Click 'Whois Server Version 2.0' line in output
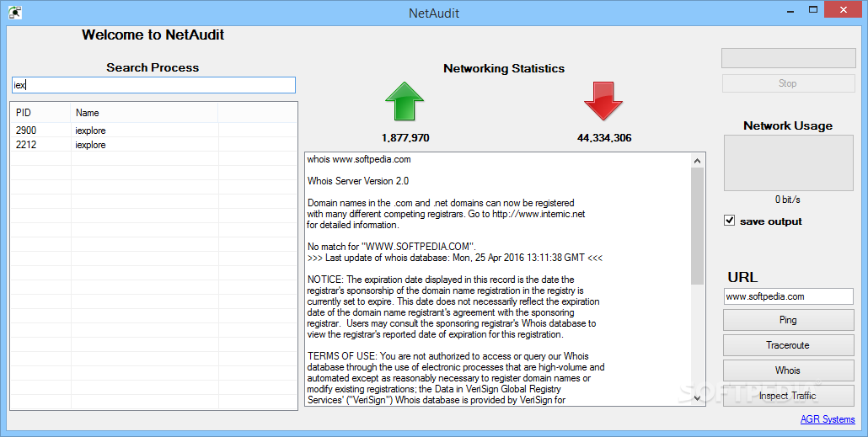 coord(358,181)
